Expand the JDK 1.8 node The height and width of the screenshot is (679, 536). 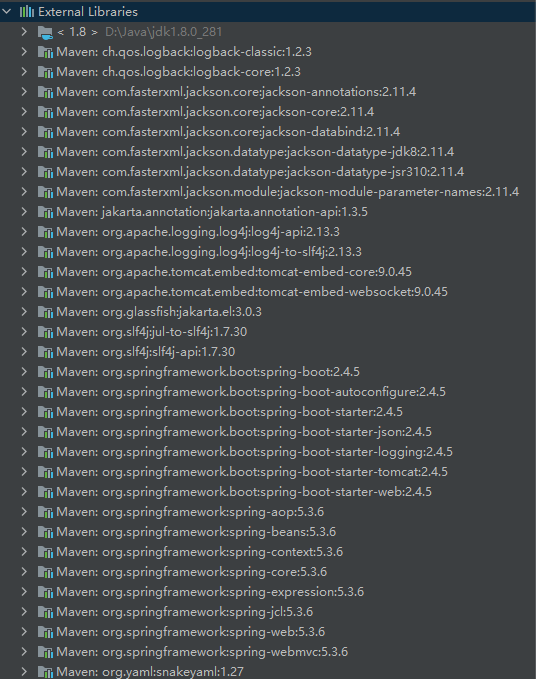point(24,32)
